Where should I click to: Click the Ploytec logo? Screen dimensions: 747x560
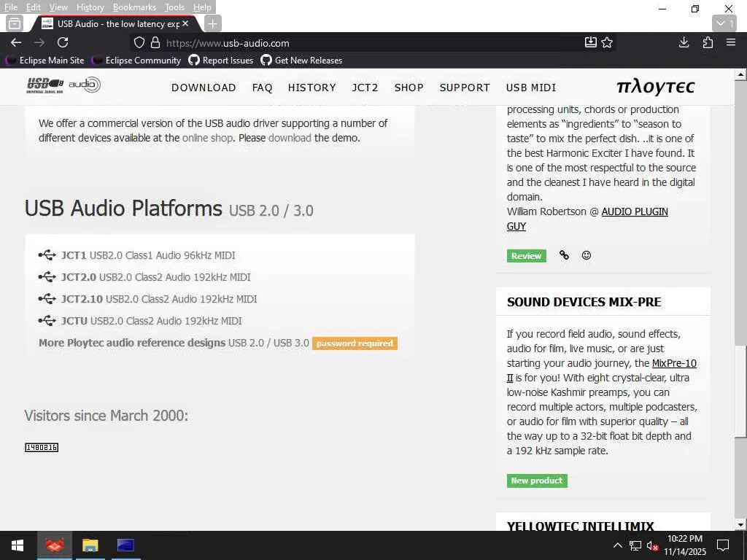pyautogui.click(x=656, y=87)
